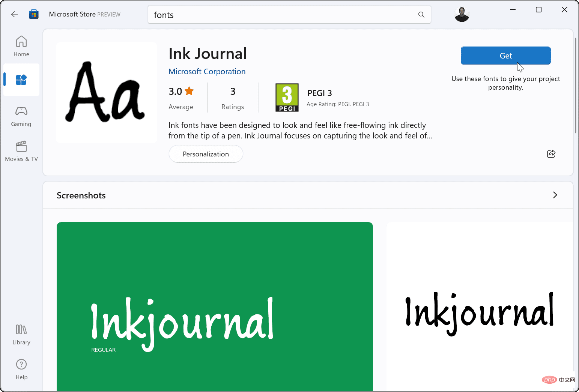Maximize the Microsoft Store window
579x392 pixels.
538,10
